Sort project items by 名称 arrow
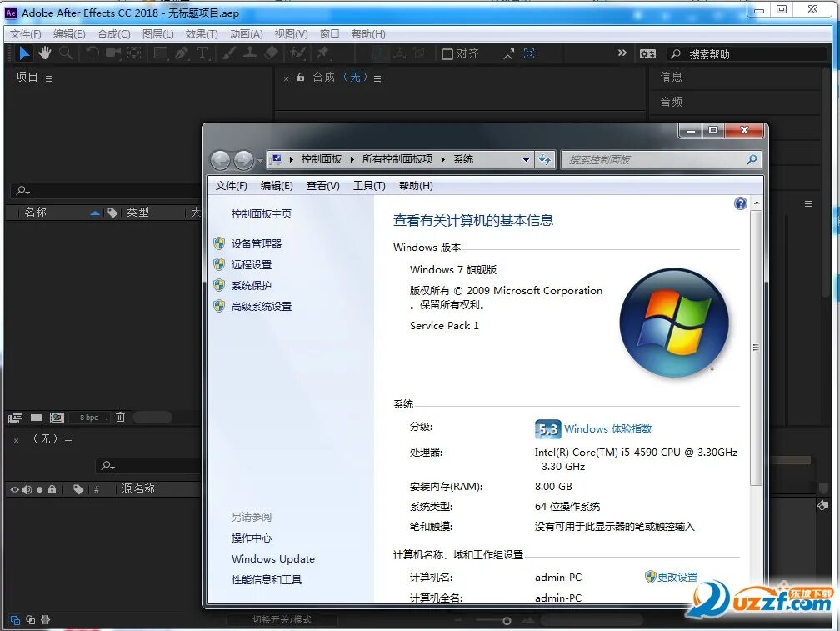 pos(95,213)
